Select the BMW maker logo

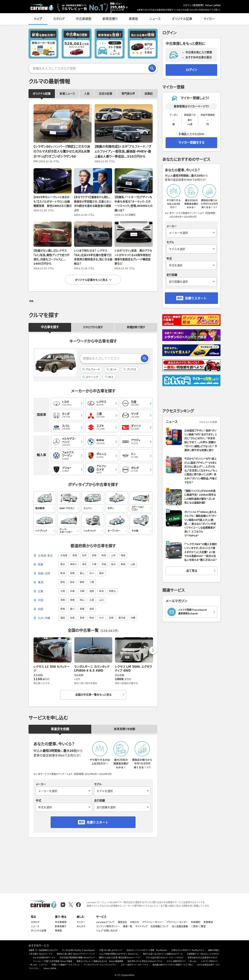tap(91, 442)
